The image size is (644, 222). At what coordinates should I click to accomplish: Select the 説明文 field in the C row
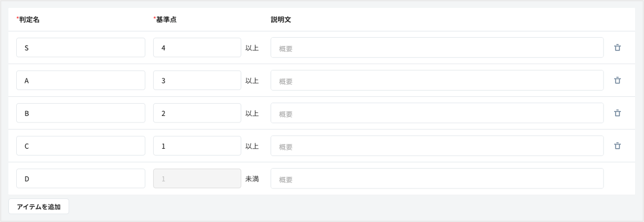[x=437, y=146]
